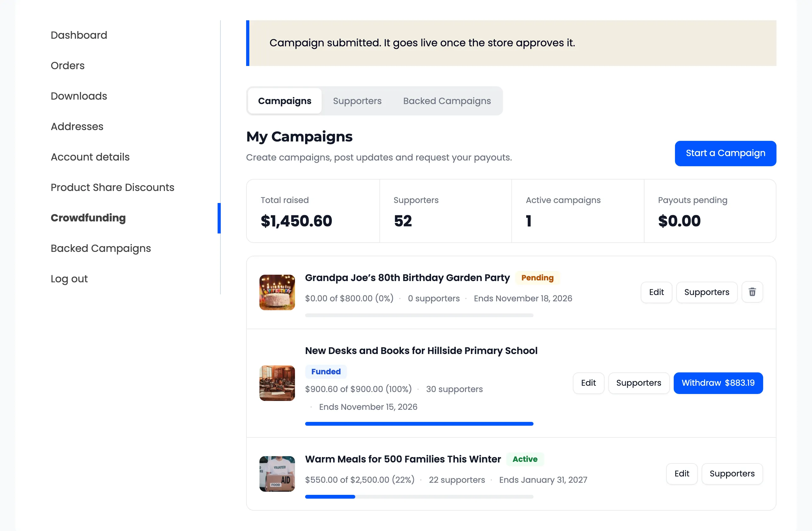Click the Warm Meals for 500 Families title

pyautogui.click(x=403, y=459)
